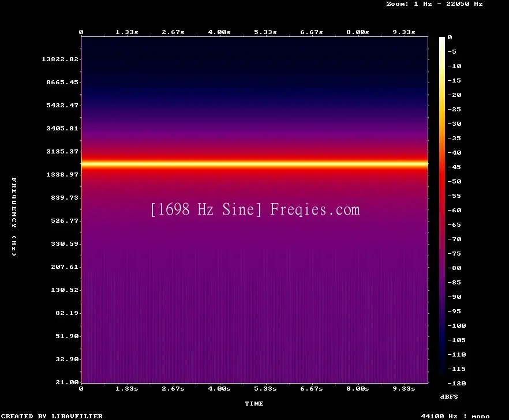Image resolution: width=509 pixels, height=420 pixels.
Task: Click the Zoom: 1 Hz - 22050 Hz text
Action: [435, 3]
